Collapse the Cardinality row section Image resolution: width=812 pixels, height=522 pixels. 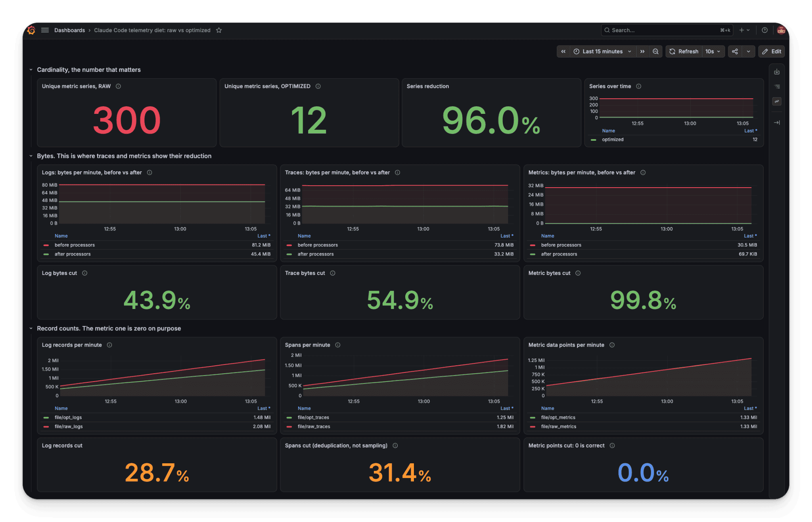point(31,70)
